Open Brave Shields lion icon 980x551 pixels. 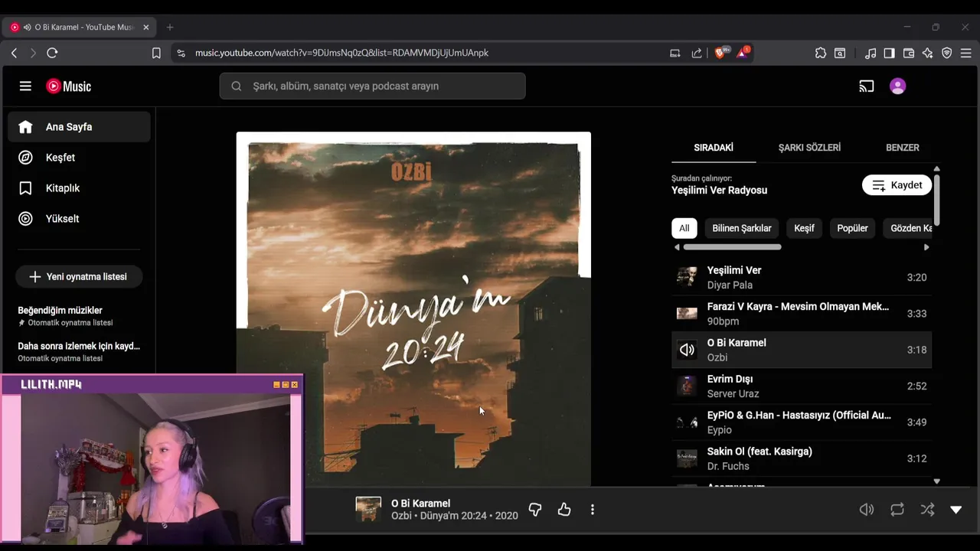[x=720, y=53]
